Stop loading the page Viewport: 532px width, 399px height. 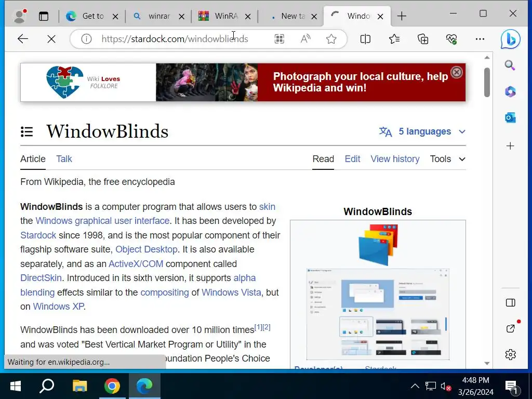click(51, 39)
